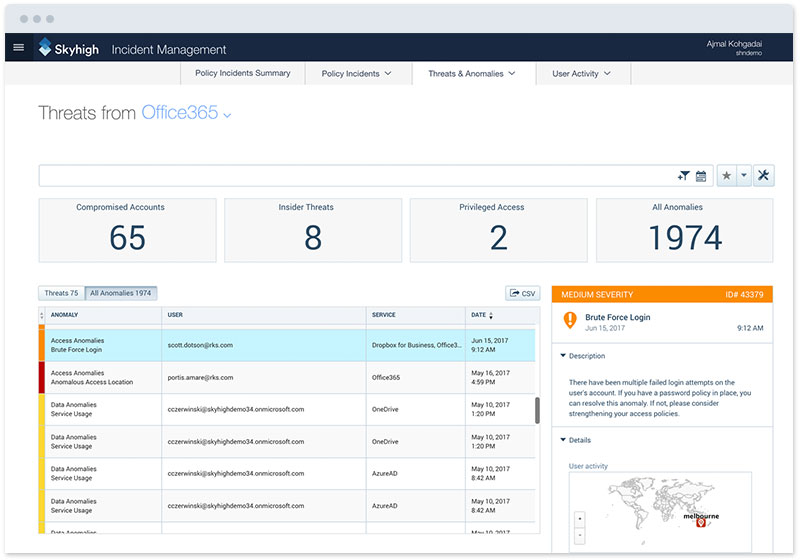The width and height of the screenshot is (800, 560).
Task: Open the Threats & Anomalies menu
Action: (x=472, y=74)
